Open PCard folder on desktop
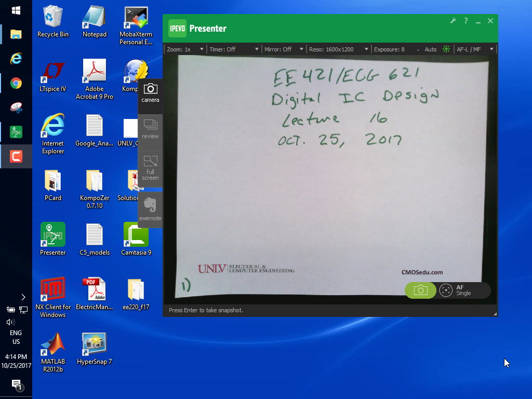The height and width of the screenshot is (399, 532). click(53, 185)
